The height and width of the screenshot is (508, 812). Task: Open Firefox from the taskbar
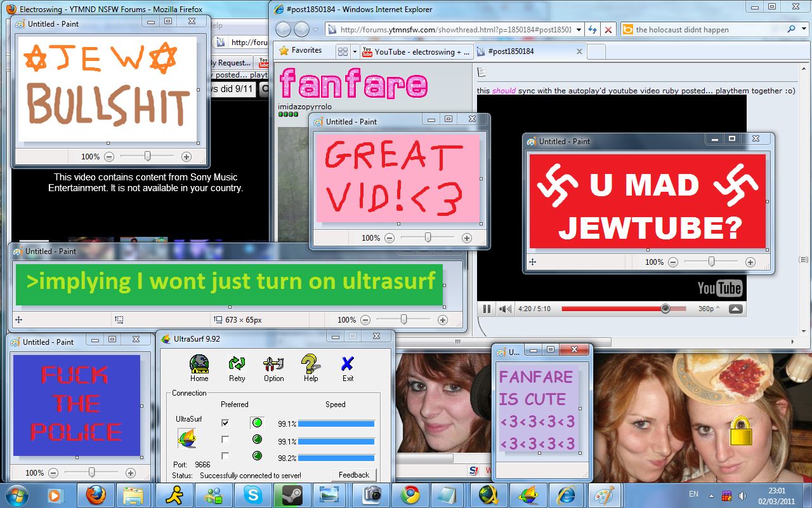[95, 495]
